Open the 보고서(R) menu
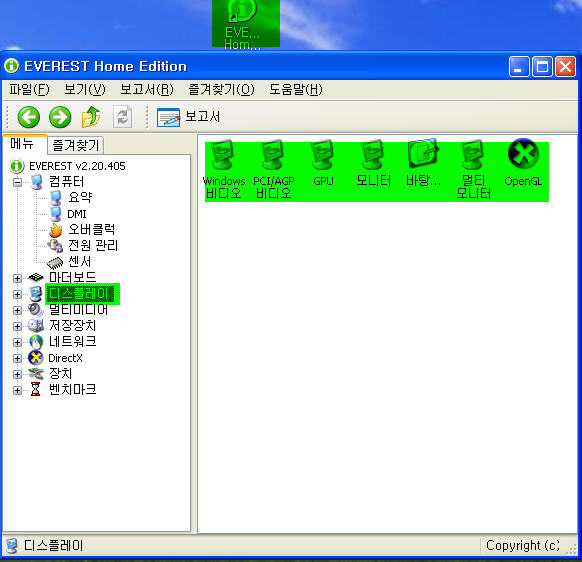 pos(147,89)
